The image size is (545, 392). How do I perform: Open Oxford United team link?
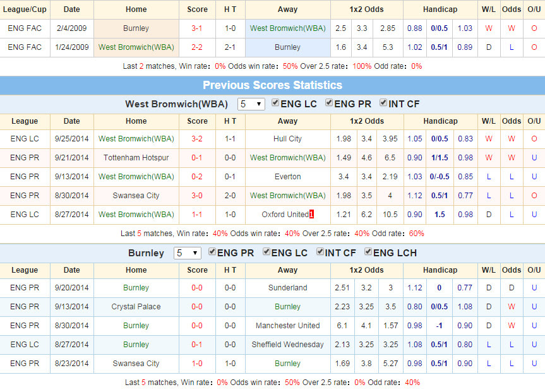(x=285, y=215)
